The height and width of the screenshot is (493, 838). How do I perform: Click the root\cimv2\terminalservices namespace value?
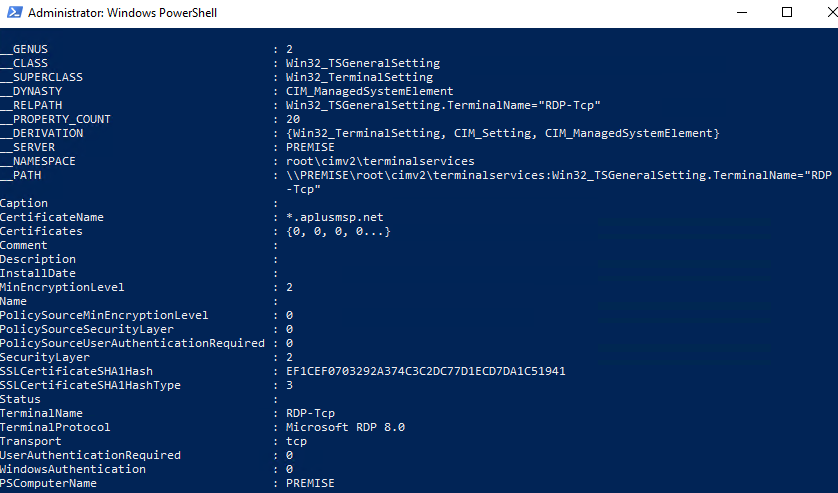coord(380,161)
